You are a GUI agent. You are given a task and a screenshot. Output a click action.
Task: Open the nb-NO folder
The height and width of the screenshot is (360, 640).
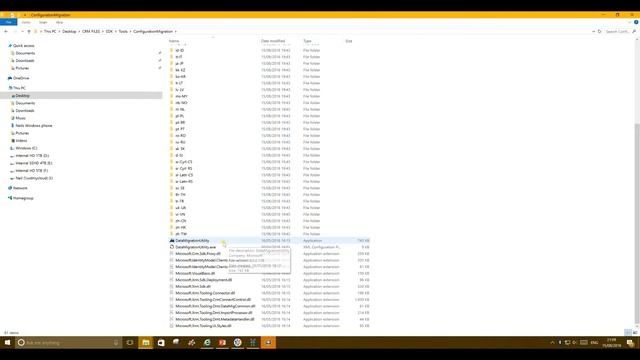181,102
